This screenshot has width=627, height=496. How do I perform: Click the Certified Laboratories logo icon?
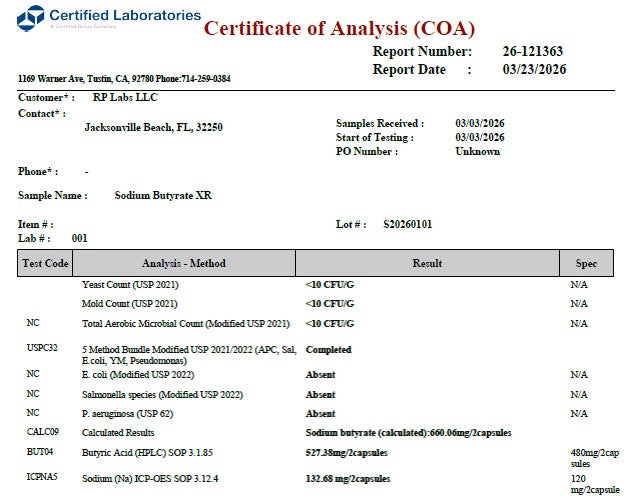coord(30,18)
